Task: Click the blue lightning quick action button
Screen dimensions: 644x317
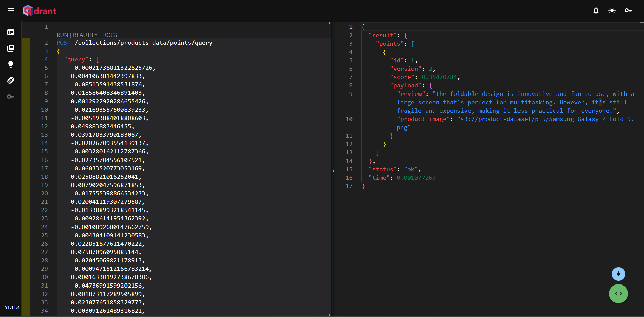Action: (618, 274)
